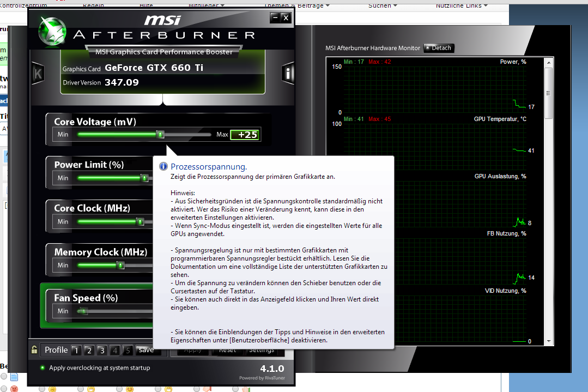Screen dimensions: 588x392
Task: Open the Nützliche Links dropdown
Action: point(462,5)
